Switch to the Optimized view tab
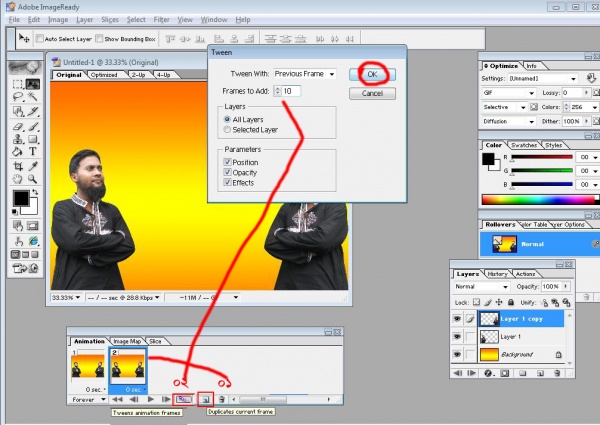600x425 pixels. 106,75
